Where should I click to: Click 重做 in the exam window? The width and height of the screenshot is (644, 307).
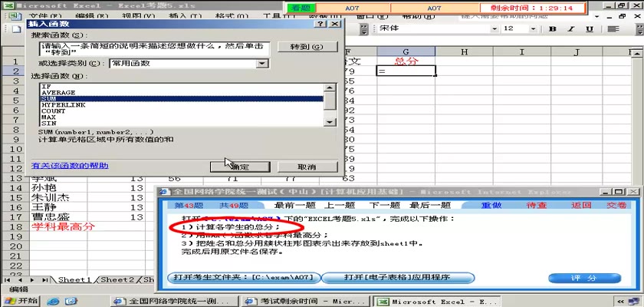tap(491, 206)
